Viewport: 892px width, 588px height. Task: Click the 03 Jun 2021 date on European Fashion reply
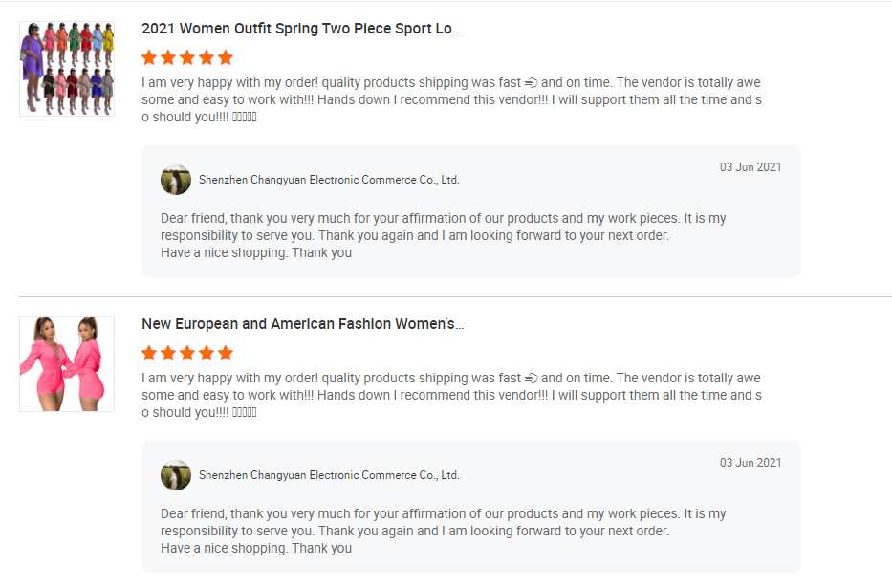point(750,463)
